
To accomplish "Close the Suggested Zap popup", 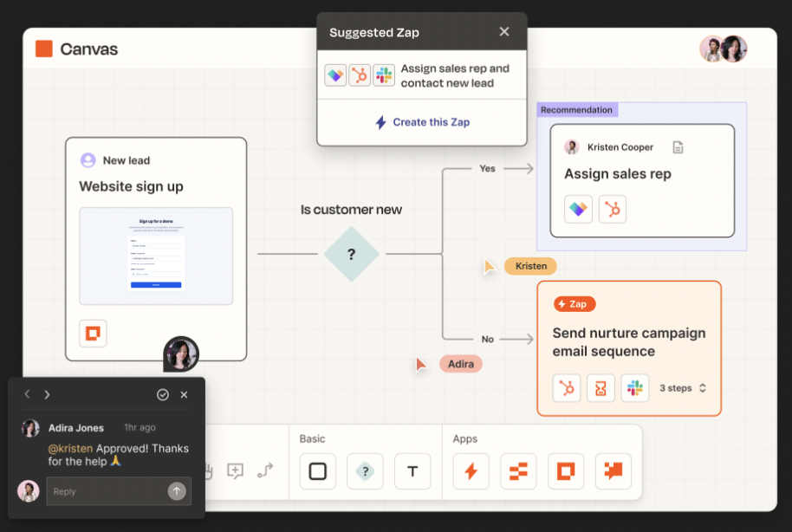I will click(504, 32).
